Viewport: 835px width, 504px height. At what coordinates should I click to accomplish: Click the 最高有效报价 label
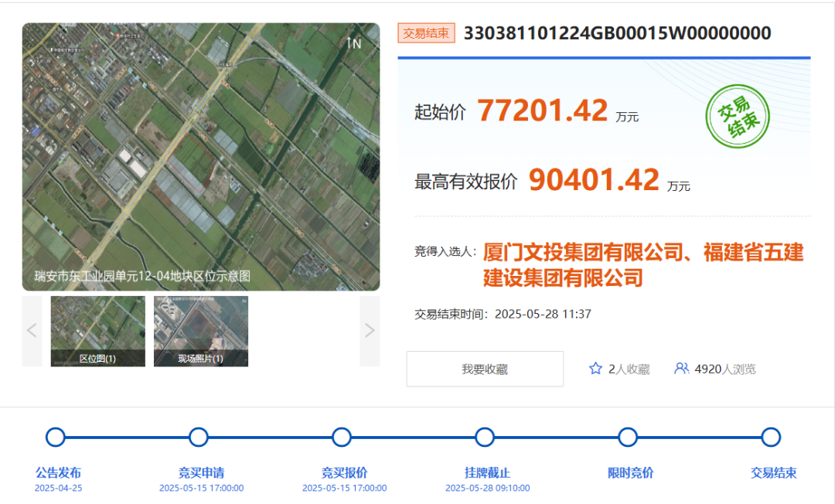point(466,182)
